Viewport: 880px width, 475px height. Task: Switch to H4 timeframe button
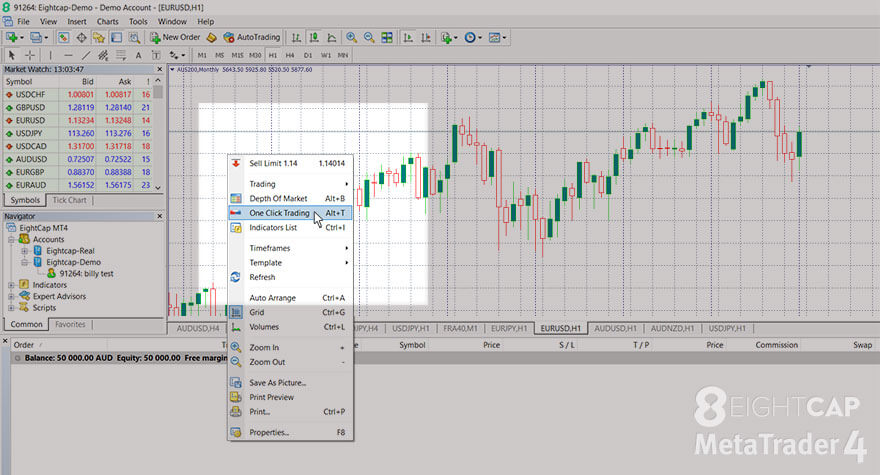pos(290,55)
